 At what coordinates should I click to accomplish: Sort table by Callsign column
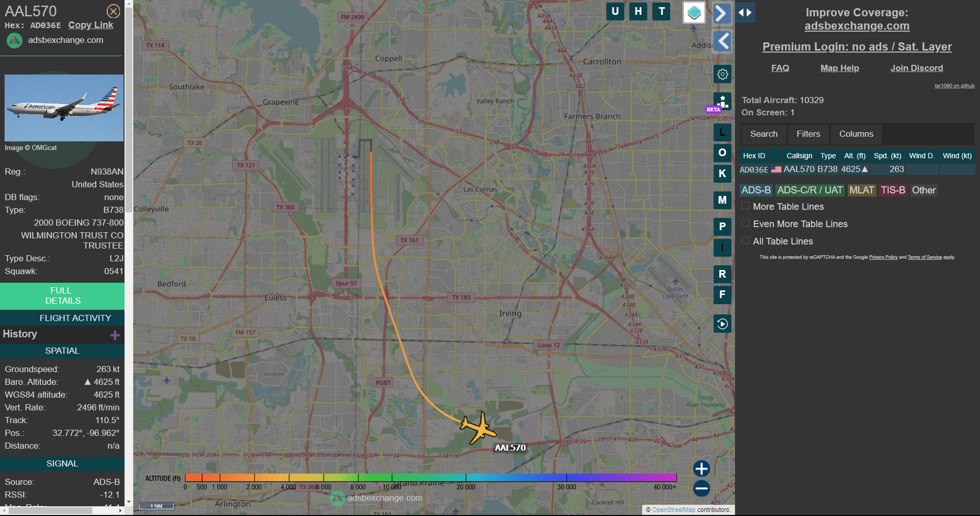(x=799, y=156)
